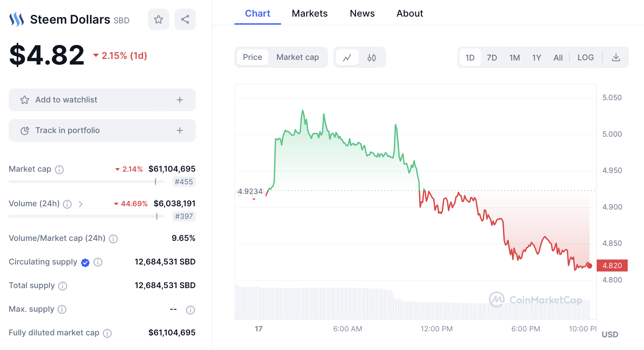Expand Track in portfolio plus

(x=180, y=130)
